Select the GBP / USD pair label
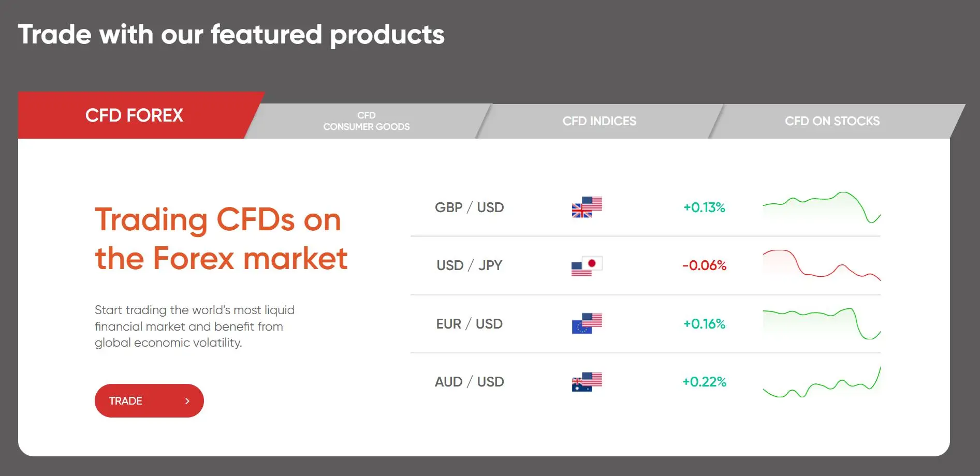 coord(470,207)
